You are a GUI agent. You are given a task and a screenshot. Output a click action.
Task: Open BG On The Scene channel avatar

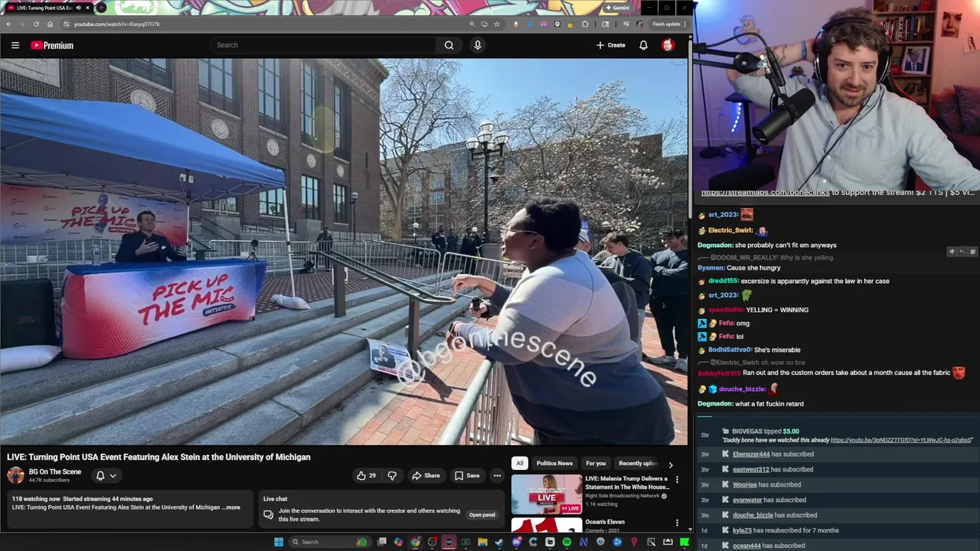pyautogui.click(x=15, y=475)
